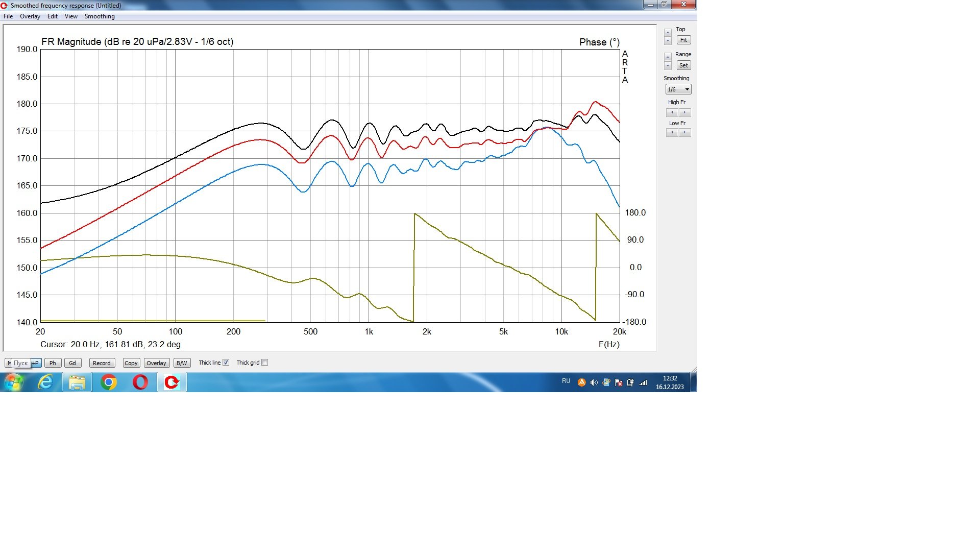Open the Overlay menu
Viewport: 980px width, 551px height.
pyautogui.click(x=30, y=16)
